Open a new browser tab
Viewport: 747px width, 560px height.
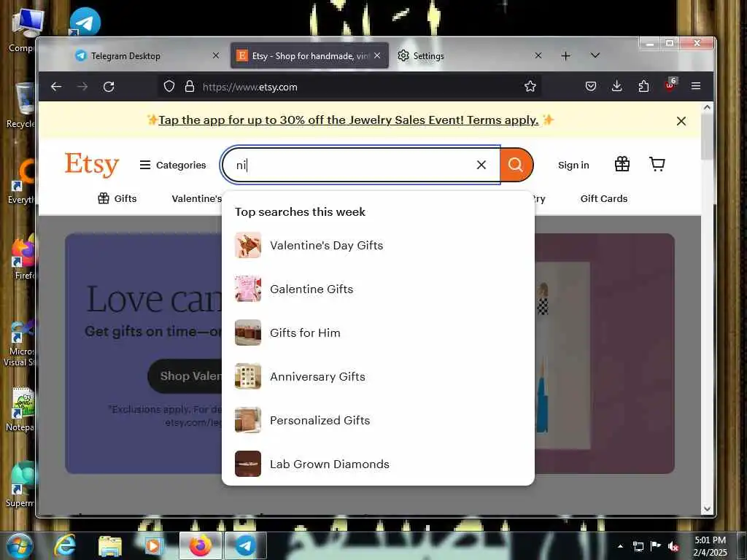coord(565,56)
